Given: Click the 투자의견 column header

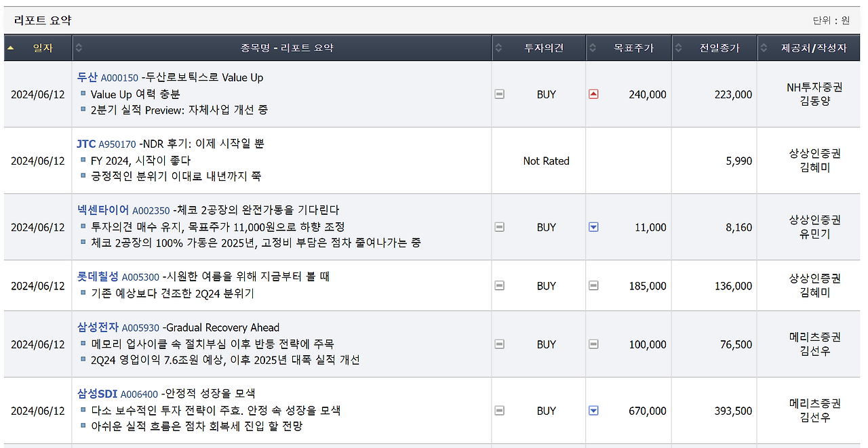Looking at the screenshot, I should coord(546,47).
